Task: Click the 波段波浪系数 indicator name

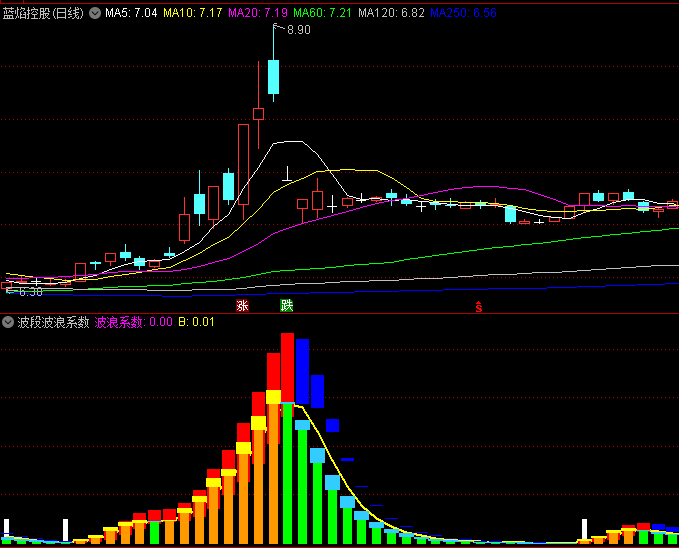Action: 52,322
